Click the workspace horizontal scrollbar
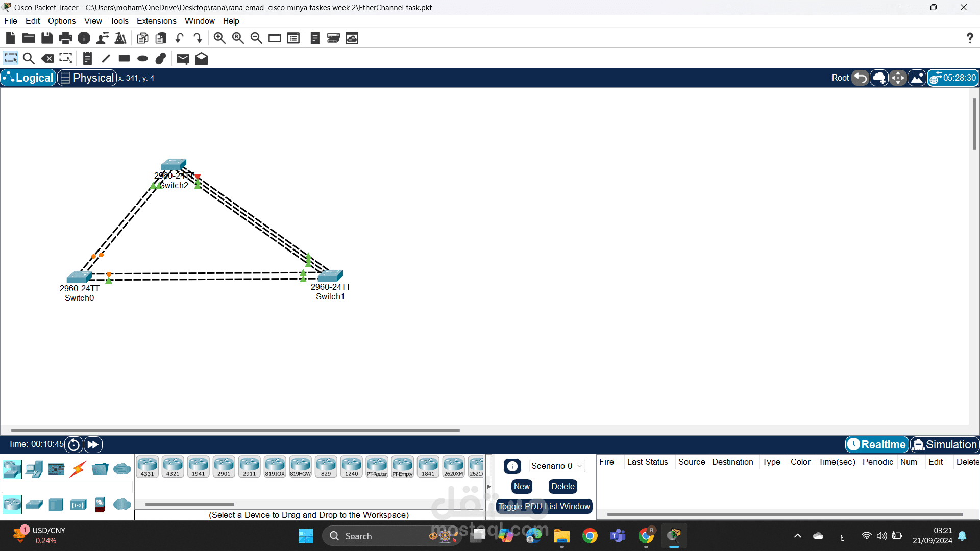 [235, 430]
